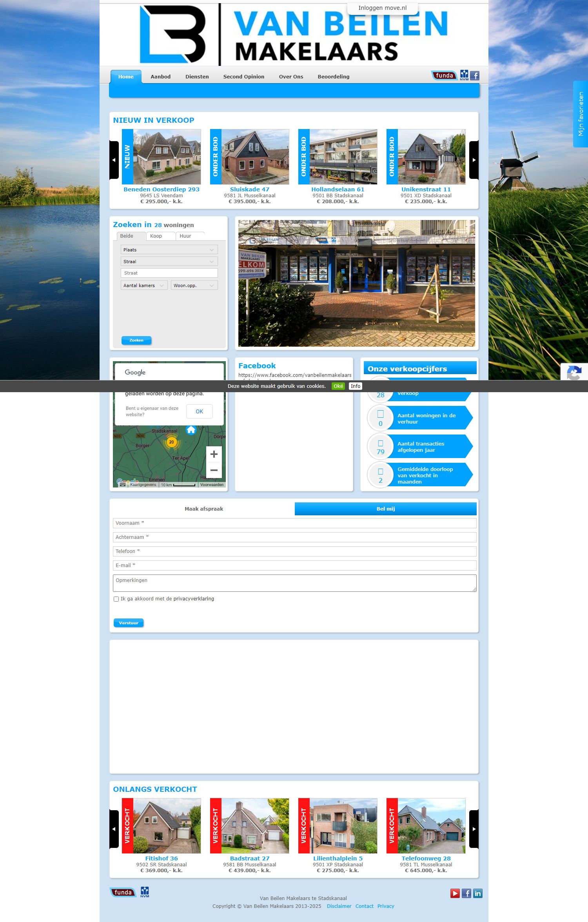This screenshot has width=588, height=922.
Task: Open the Aantal kamers dropdown
Action: (144, 286)
